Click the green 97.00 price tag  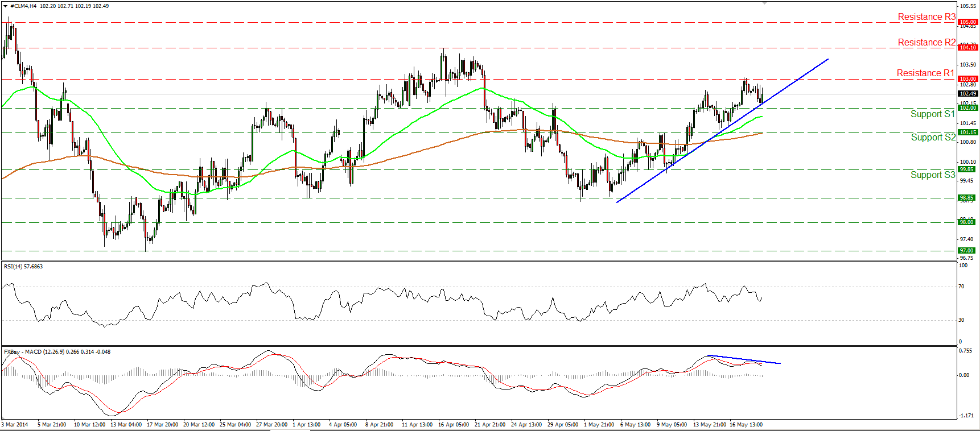pyautogui.click(x=967, y=251)
